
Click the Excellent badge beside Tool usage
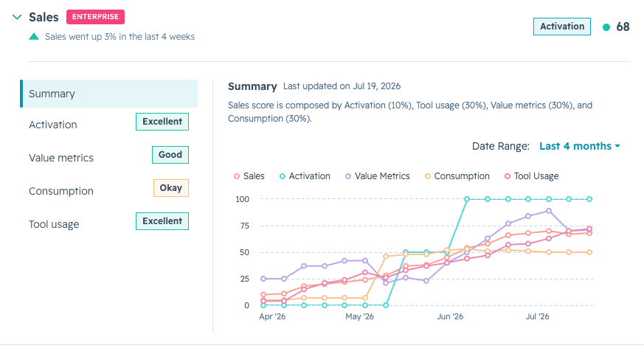tap(162, 221)
